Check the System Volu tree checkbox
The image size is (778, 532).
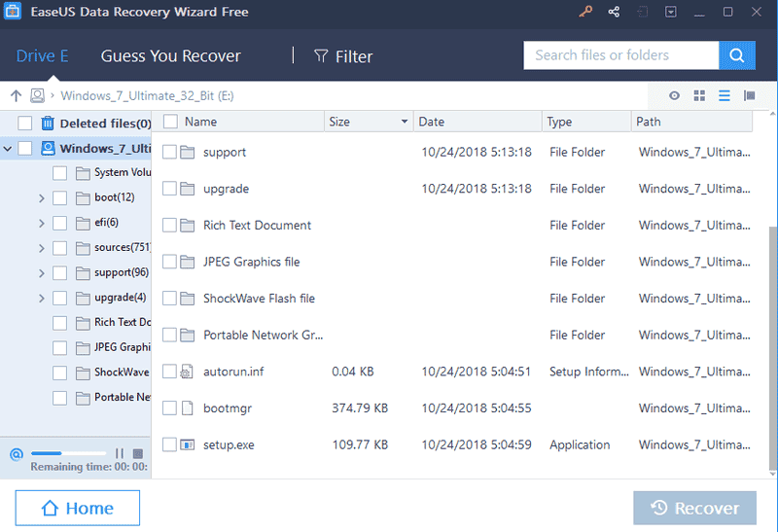pos(60,173)
